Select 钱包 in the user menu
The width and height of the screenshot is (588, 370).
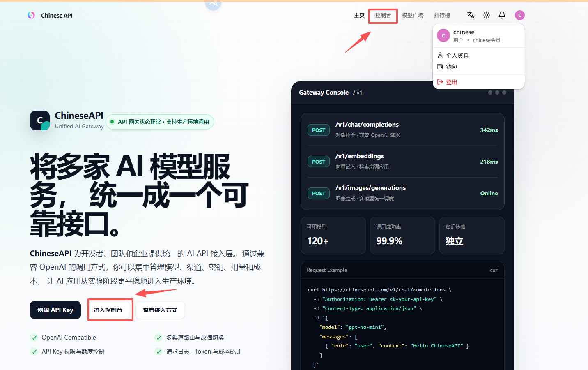pyautogui.click(x=479, y=67)
